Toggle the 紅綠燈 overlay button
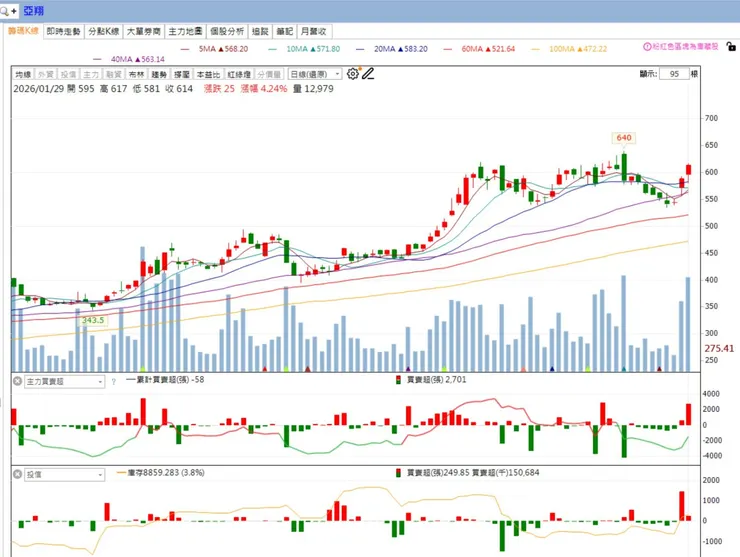This screenshot has width=740, height=557. 239,75
